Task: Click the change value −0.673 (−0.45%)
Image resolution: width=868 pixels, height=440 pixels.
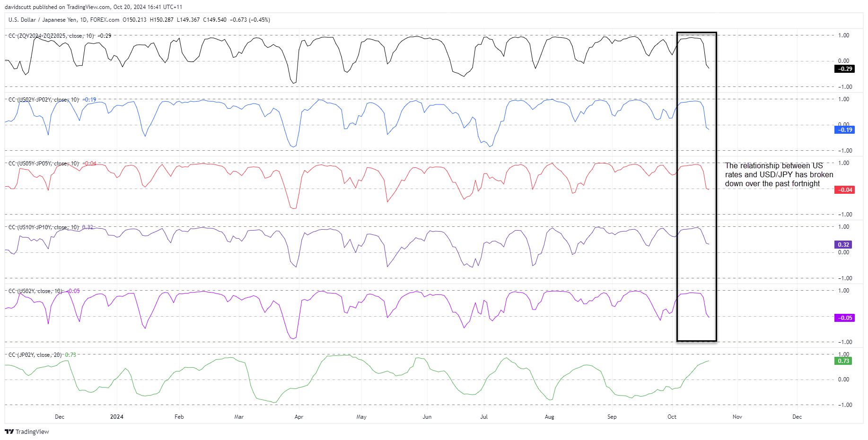Action: point(250,20)
